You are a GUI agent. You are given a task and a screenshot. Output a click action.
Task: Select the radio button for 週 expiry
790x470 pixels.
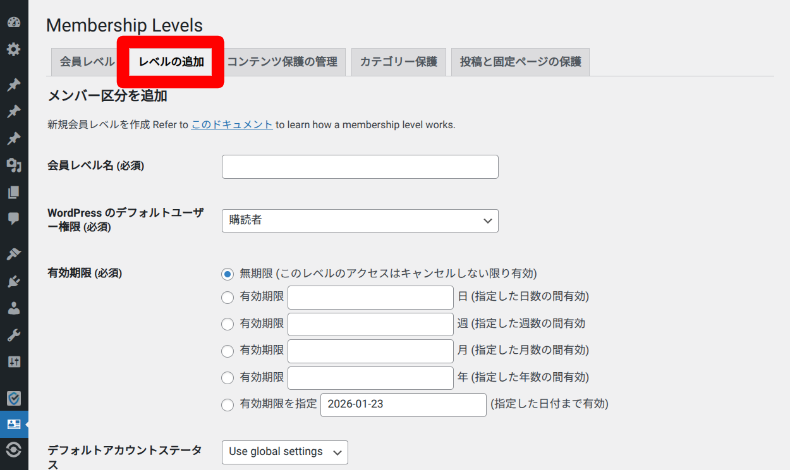[x=227, y=324]
